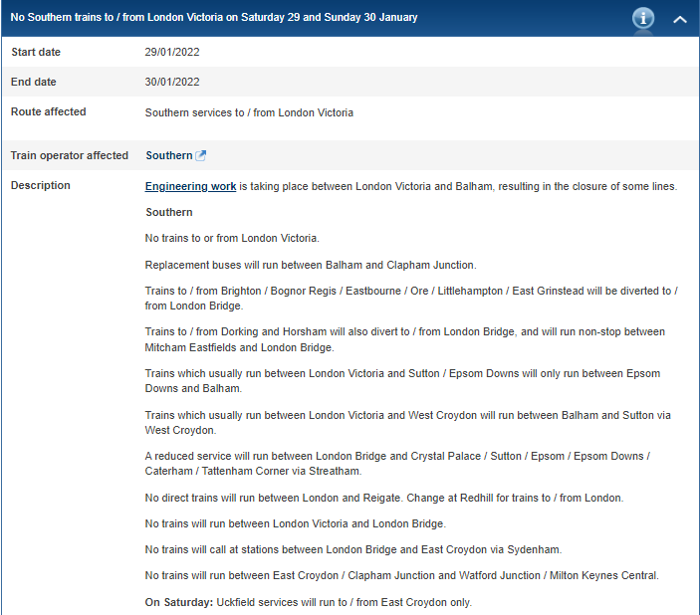Click the 'On Saturday' Uckfield services line
The image size is (700, 615).
click(x=309, y=602)
